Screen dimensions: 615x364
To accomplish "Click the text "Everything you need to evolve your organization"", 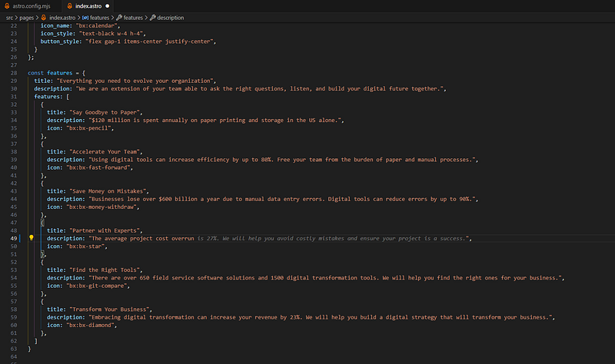I will [136, 81].
